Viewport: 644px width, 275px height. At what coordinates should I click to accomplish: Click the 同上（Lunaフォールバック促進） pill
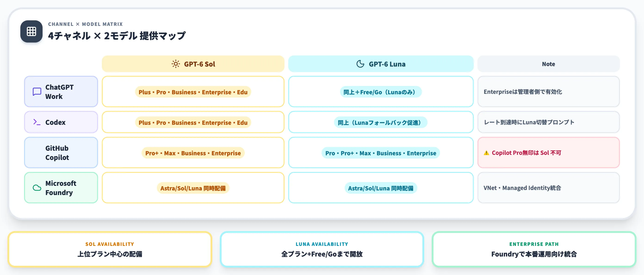coord(381,123)
